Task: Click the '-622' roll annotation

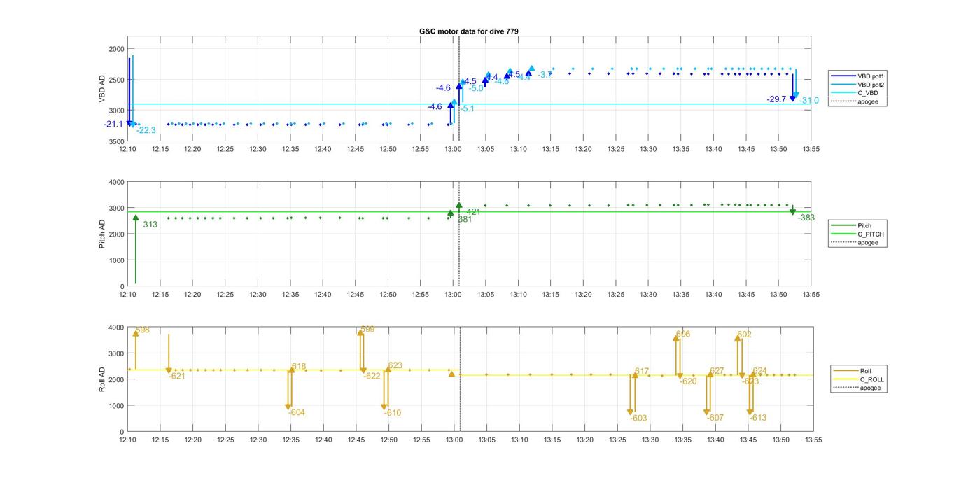Action: point(372,377)
